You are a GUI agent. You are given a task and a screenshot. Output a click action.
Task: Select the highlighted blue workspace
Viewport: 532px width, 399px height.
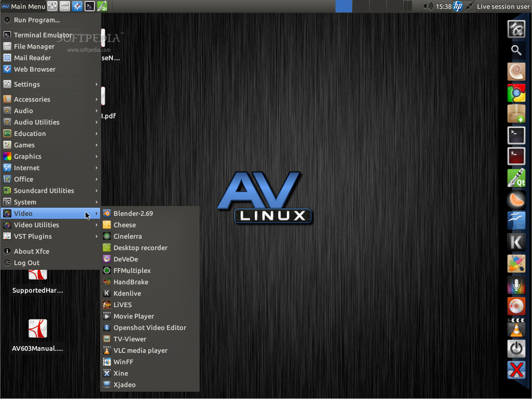(344, 6)
